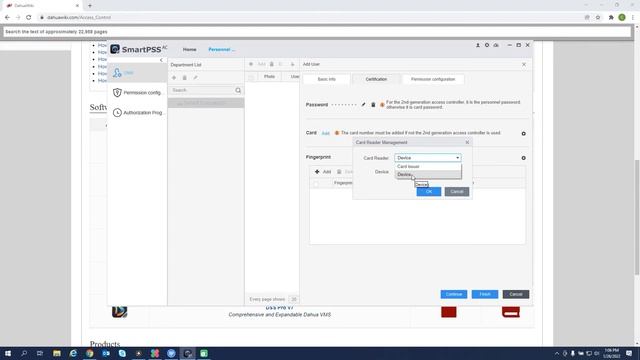
Task: Switch to the Permission configuration tab
Action: (433, 79)
